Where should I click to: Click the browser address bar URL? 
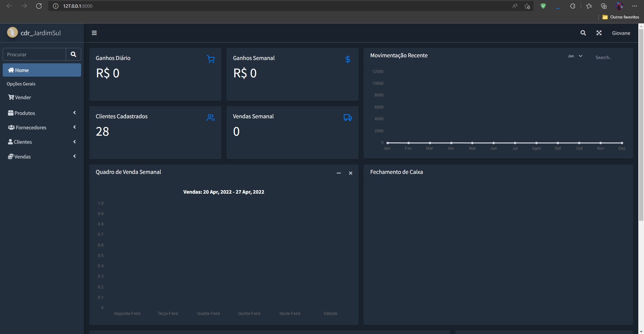point(78,6)
